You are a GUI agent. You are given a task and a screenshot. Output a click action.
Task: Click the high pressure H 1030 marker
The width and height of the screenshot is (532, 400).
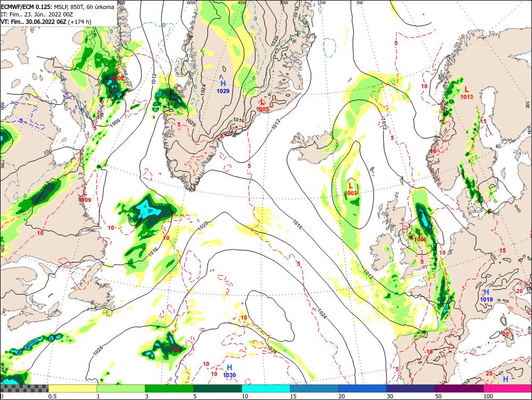tap(229, 371)
